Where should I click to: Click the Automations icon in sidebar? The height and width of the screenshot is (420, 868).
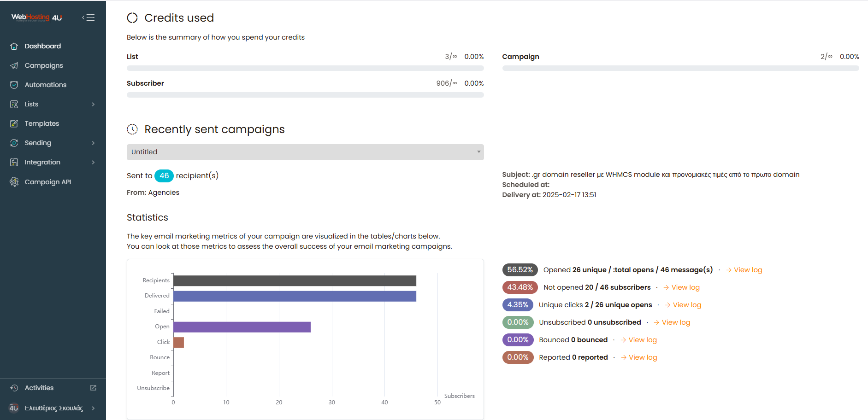[x=14, y=85]
